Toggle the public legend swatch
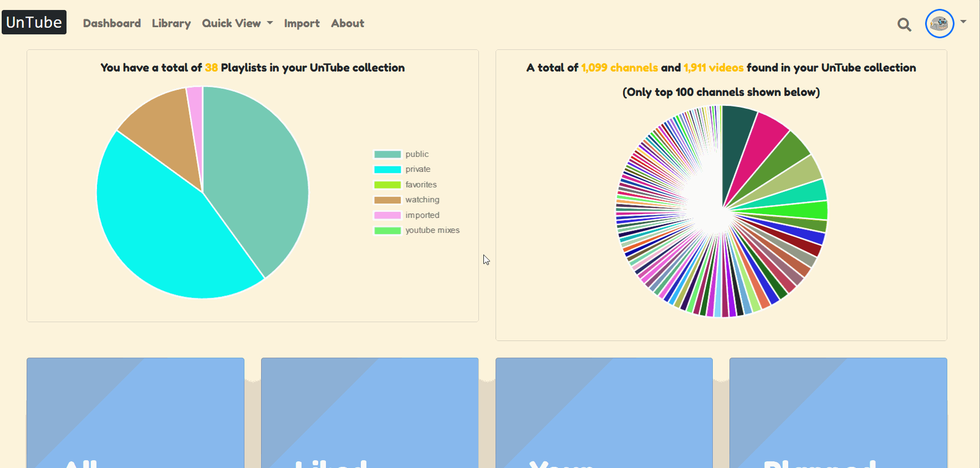 [x=387, y=154]
